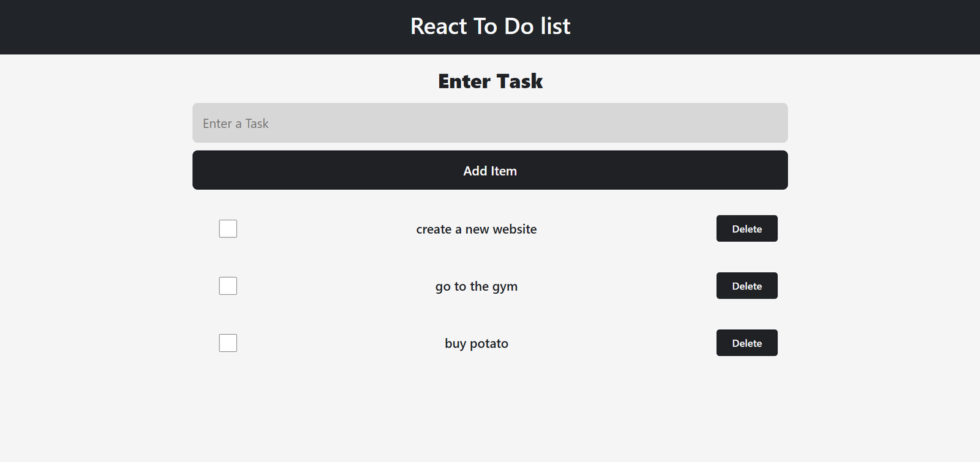Toggle the second task's checkbox
The width and height of the screenshot is (980, 462).
tap(228, 286)
